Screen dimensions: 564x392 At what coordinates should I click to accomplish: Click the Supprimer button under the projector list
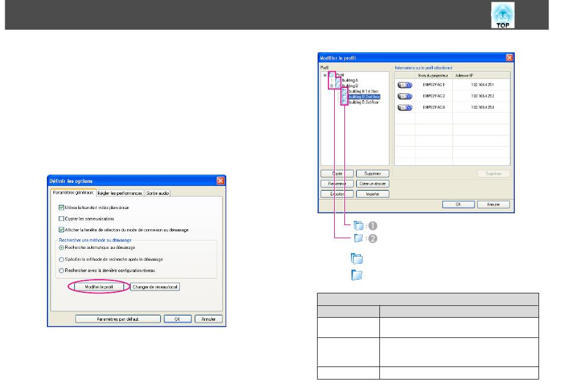(493, 173)
